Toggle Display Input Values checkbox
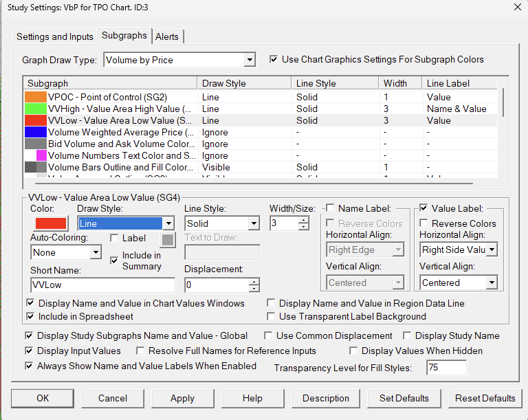 (x=29, y=351)
